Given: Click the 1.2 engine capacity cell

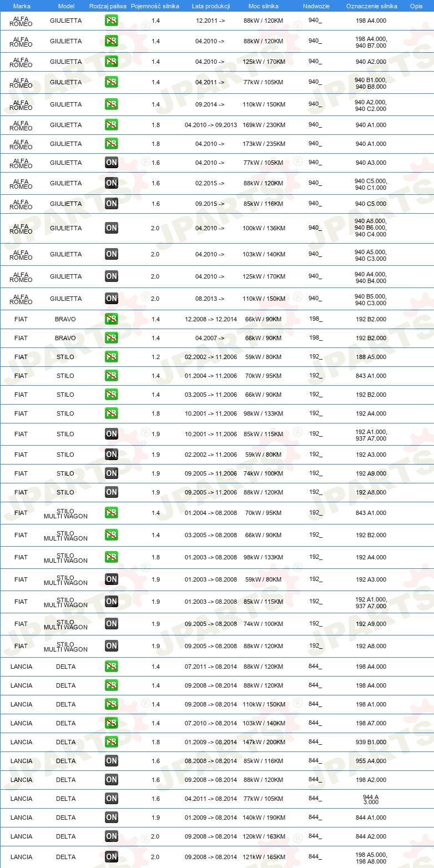Looking at the screenshot, I should [156, 357].
